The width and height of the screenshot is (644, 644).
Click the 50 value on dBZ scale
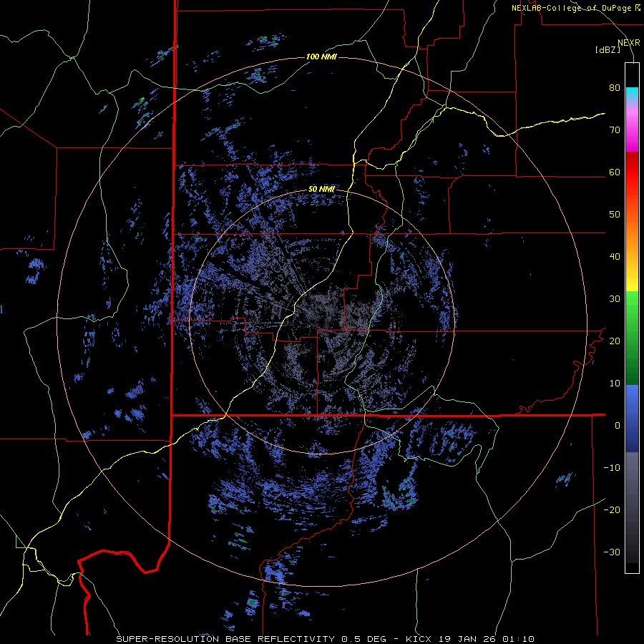tap(615, 215)
